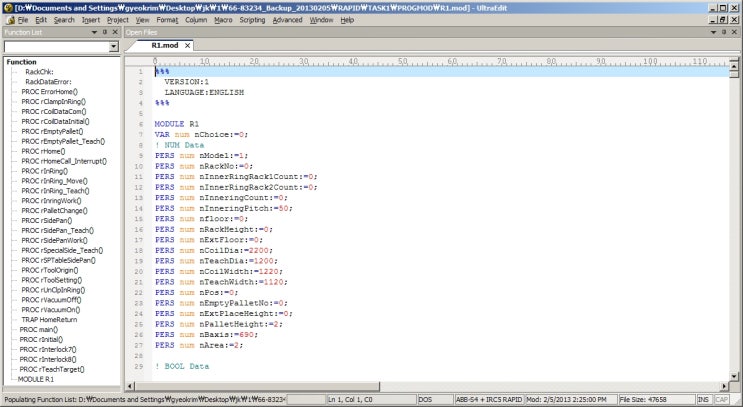Click the document icon beside File menu

coord(10,20)
